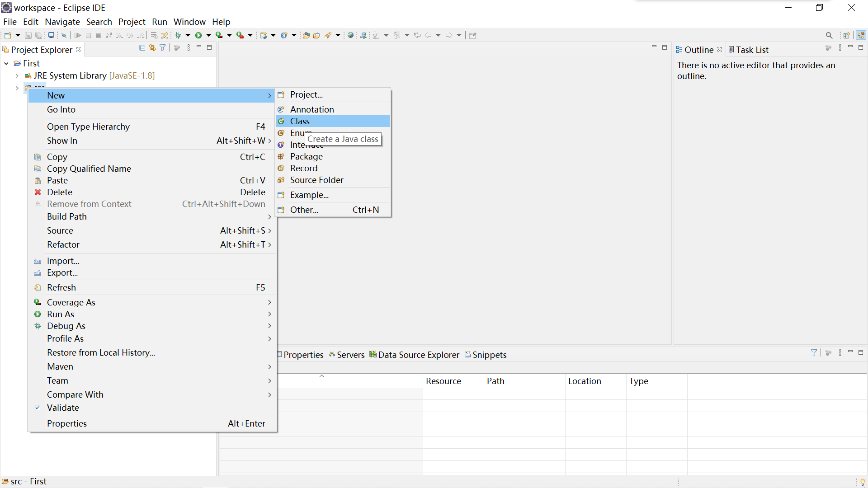Toggle Skip All Breakpoints
Image resolution: width=868 pixels, height=488 pixels.
[64, 35]
